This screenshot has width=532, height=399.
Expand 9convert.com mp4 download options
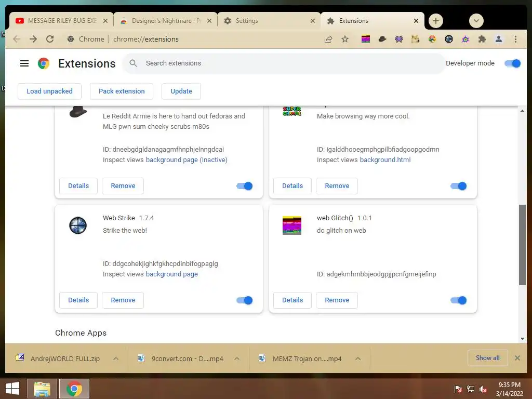pos(237,358)
